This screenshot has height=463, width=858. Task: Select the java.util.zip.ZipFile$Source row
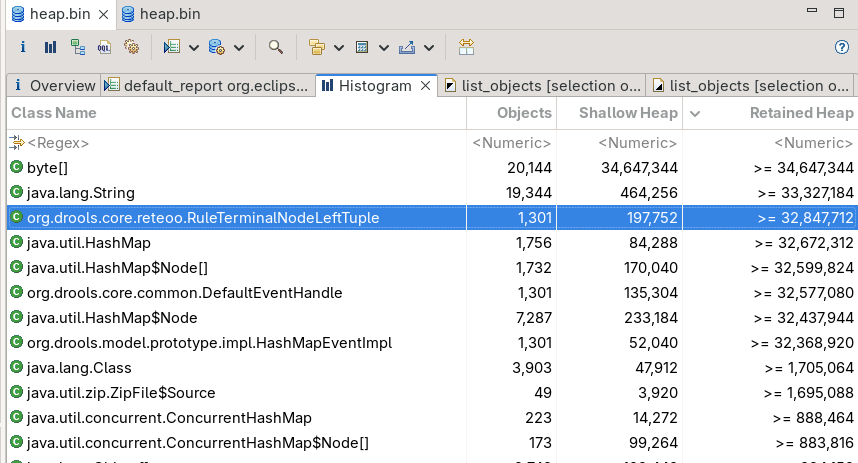click(x=432, y=393)
